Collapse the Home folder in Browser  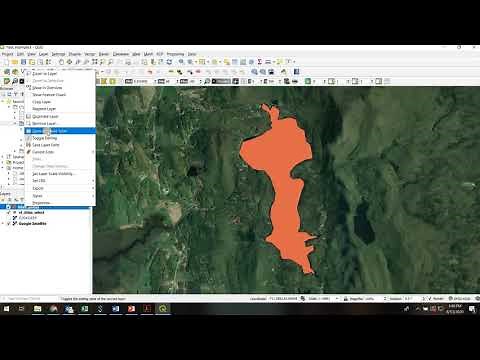[x=3, y=168]
